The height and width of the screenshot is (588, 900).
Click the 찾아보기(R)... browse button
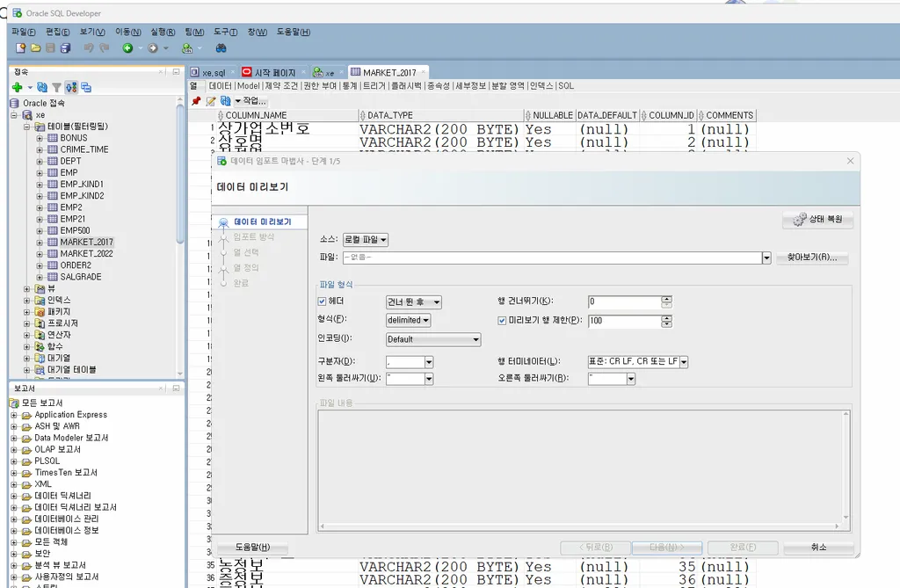tap(811, 258)
